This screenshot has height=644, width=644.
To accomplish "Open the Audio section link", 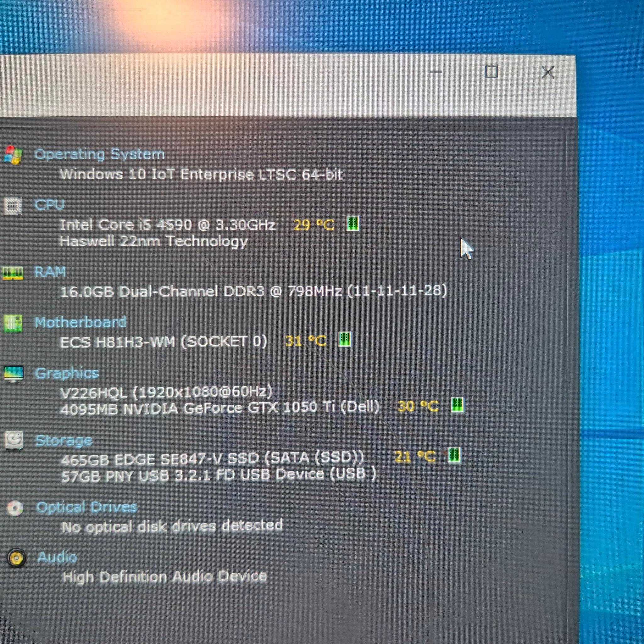I will 57,557.
